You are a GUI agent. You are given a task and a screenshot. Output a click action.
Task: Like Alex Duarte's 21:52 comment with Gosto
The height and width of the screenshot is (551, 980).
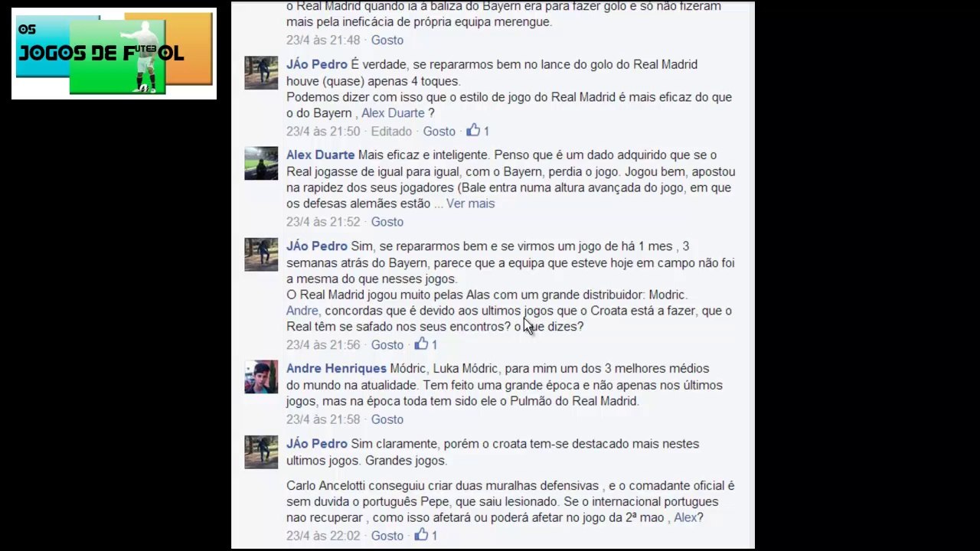(387, 222)
